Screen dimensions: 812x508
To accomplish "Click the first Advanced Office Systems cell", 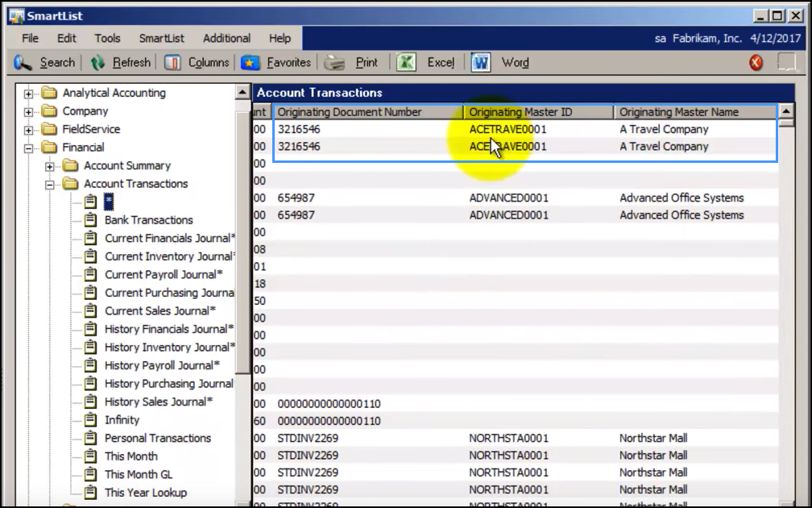I will click(x=681, y=198).
